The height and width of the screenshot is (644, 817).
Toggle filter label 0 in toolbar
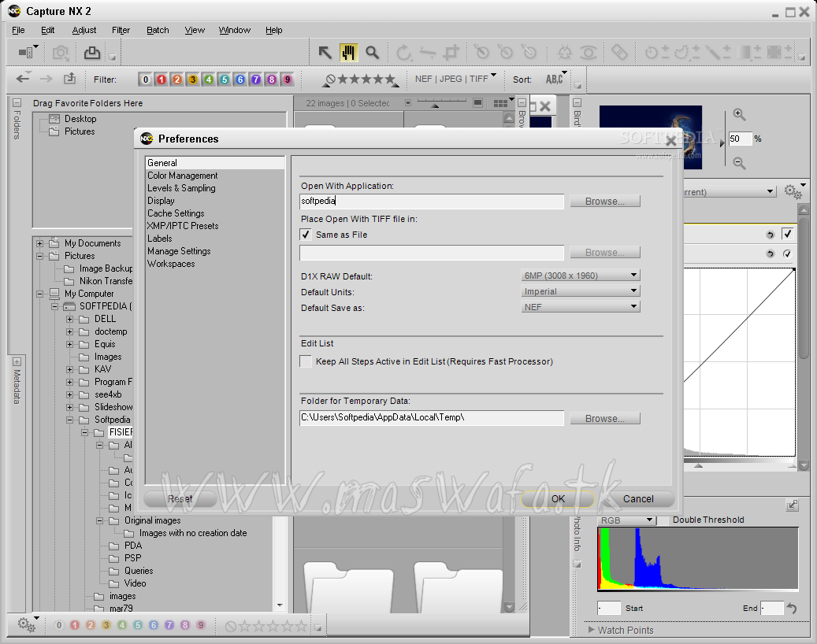(146, 80)
